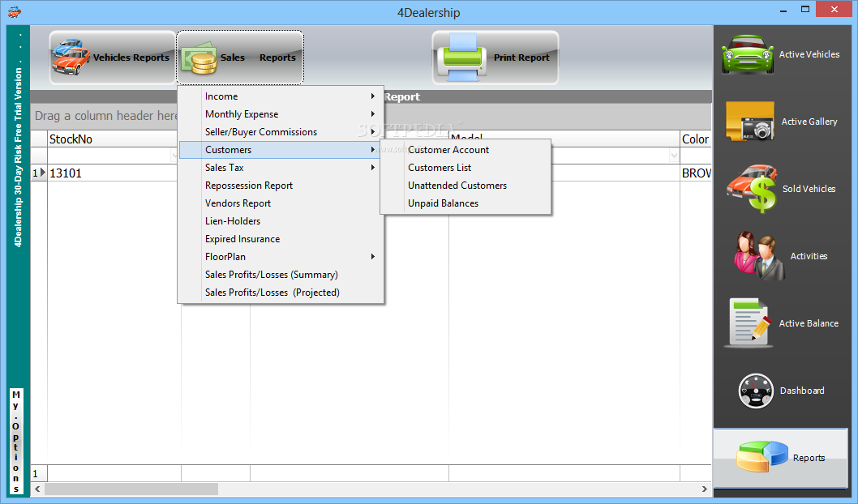Open the Expired Insurance report
This screenshot has height=504, width=858.
click(281, 239)
